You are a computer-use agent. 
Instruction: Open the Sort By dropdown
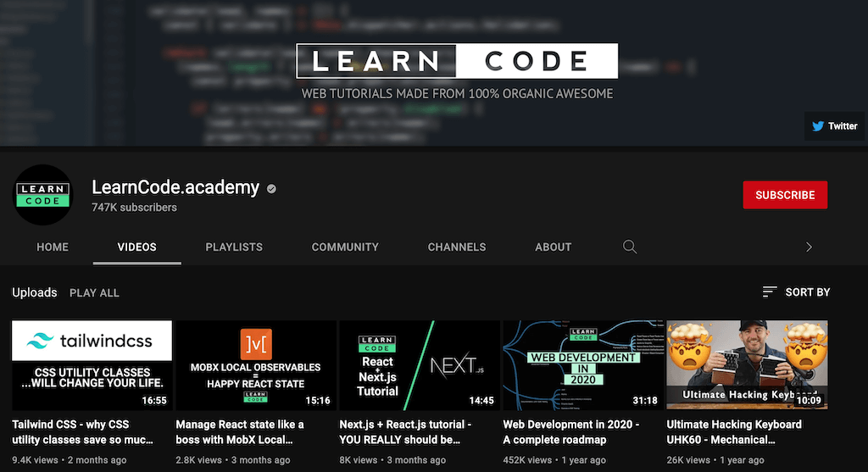(796, 292)
